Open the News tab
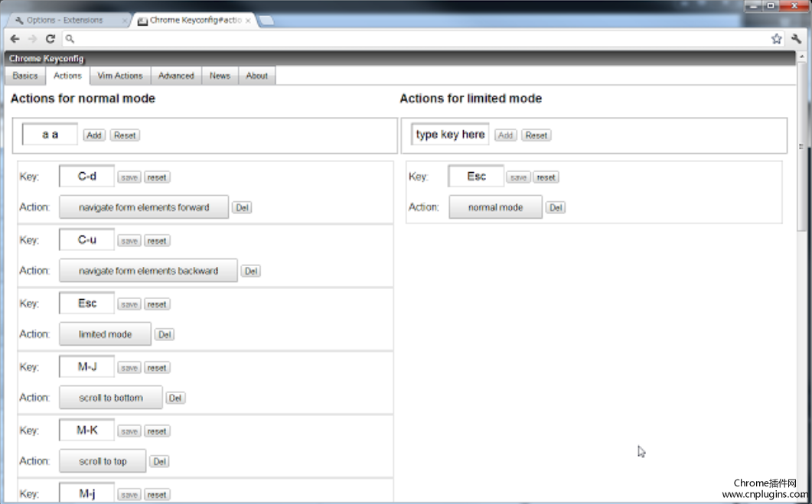The image size is (812, 504). (x=220, y=76)
